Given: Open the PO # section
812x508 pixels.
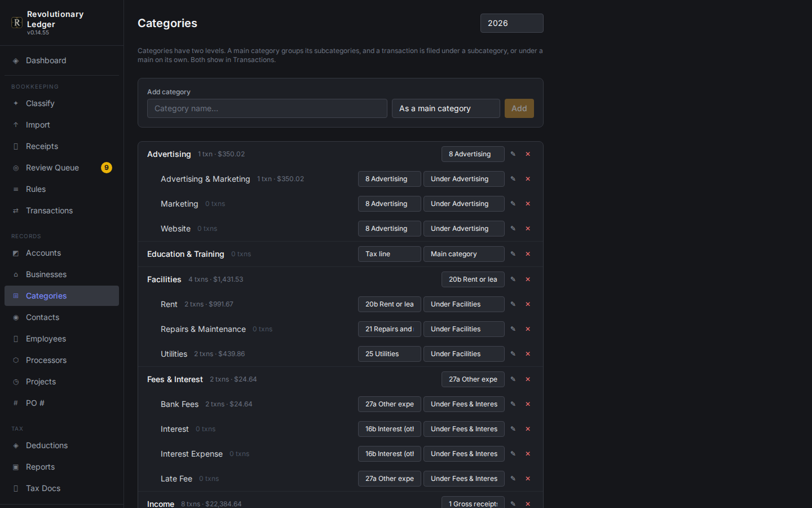Looking at the screenshot, I should click(x=61, y=403).
